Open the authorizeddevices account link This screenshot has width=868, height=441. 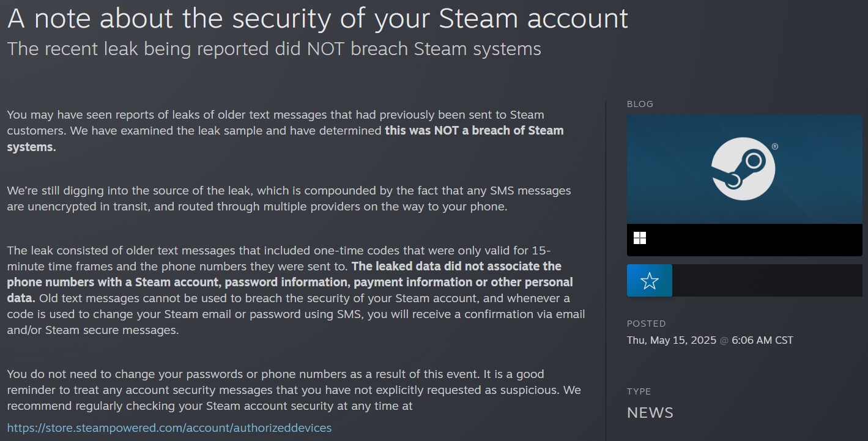(x=169, y=428)
